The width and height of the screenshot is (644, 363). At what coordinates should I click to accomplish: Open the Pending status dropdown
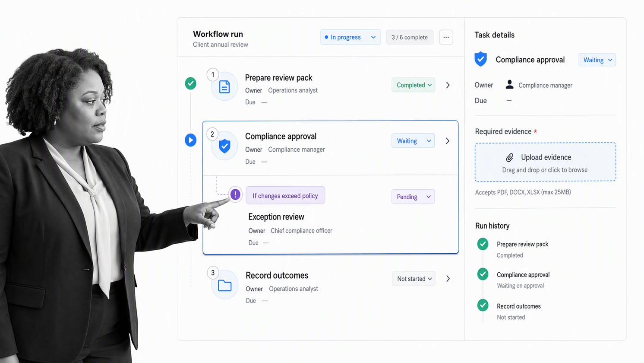pos(413,197)
